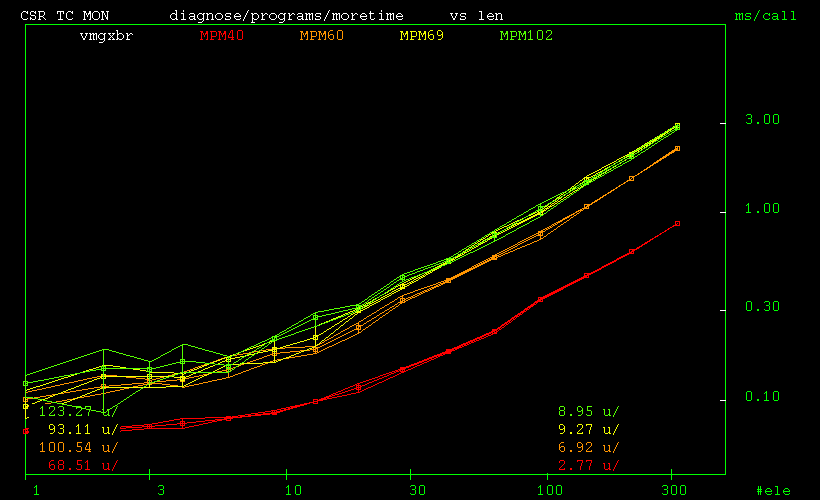Click the orange '100.54 u/' value
The width and height of the screenshot is (820, 500).
pyautogui.click(x=78, y=447)
